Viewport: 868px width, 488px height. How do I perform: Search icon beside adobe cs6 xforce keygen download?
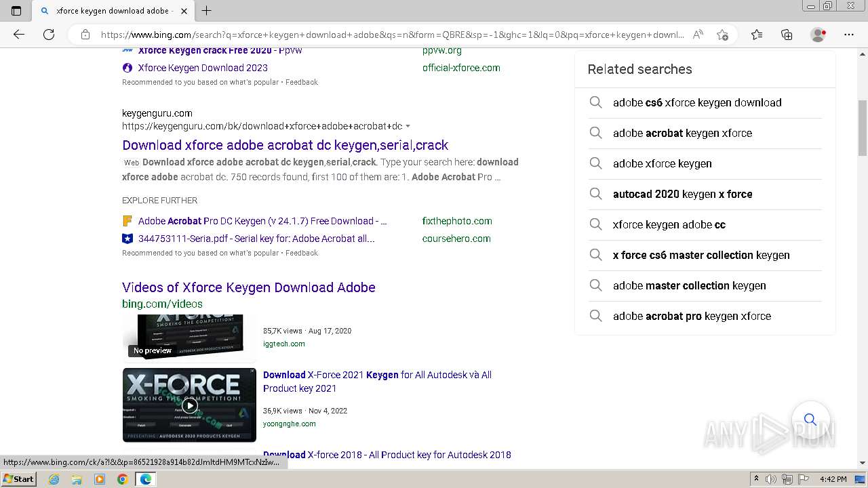pos(595,102)
